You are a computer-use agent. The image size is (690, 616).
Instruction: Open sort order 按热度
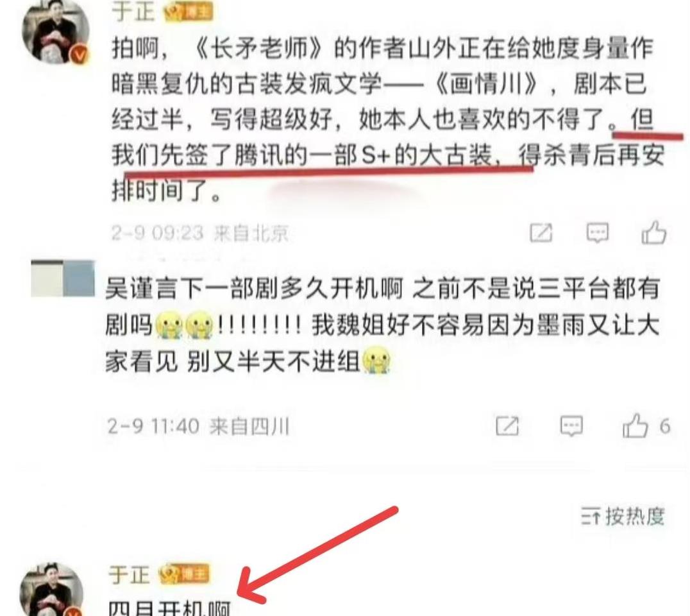pos(622,516)
